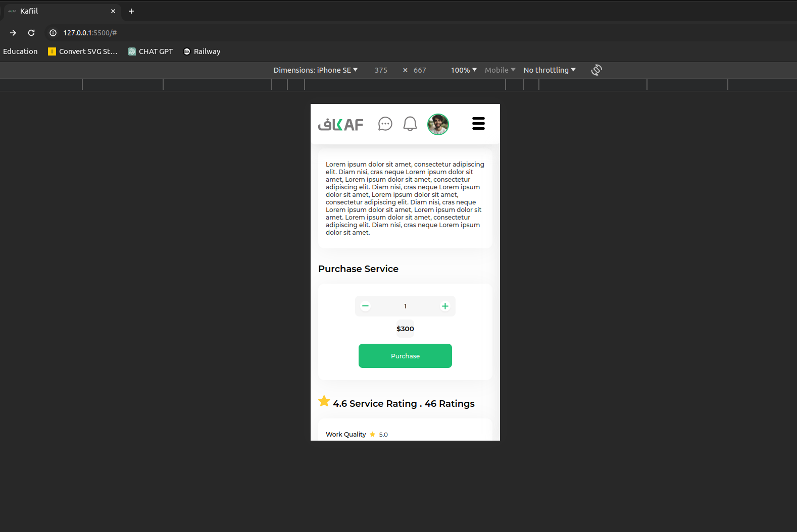Close the Kafiil tab
797x532 pixels.
[113, 11]
